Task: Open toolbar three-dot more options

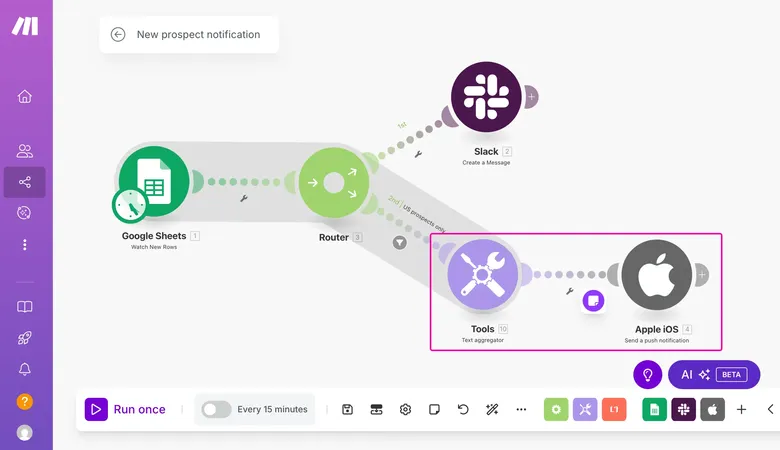Action: 521,409
